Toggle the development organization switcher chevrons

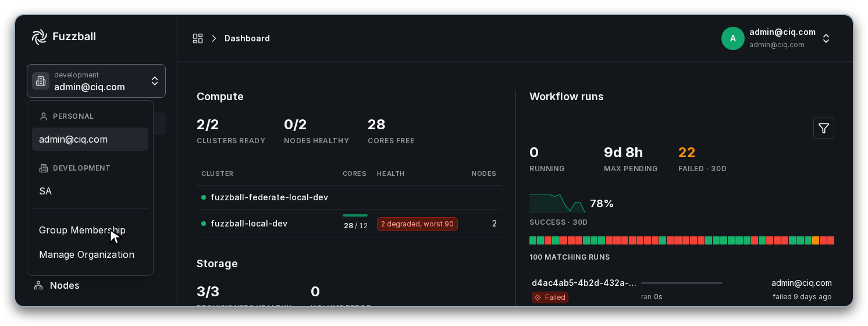coord(155,81)
